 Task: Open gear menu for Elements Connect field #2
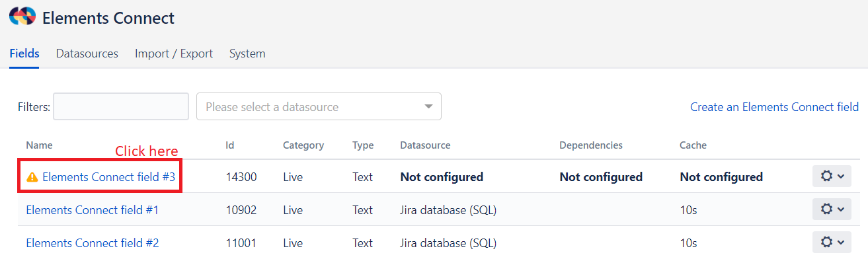coord(832,242)
